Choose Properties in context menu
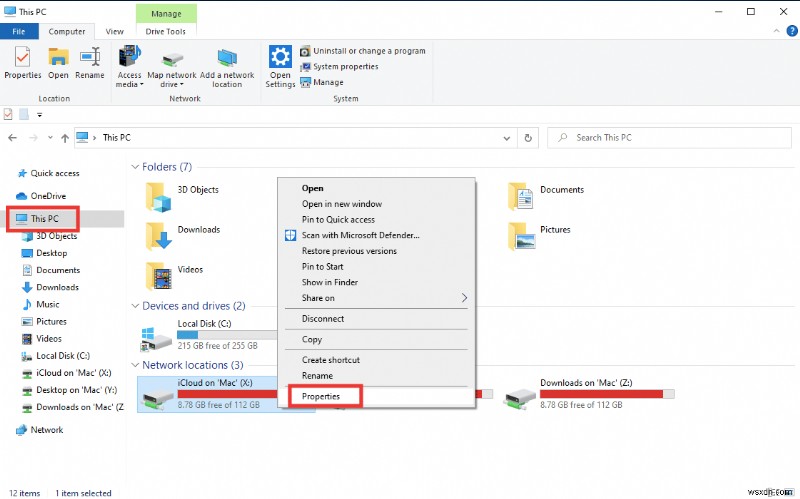This screenshot has width=800, height=499. (321, 396)
